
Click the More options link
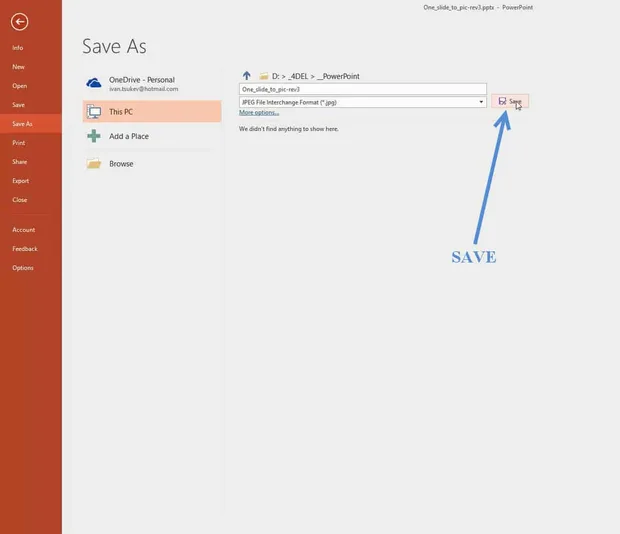pos(259,113)
